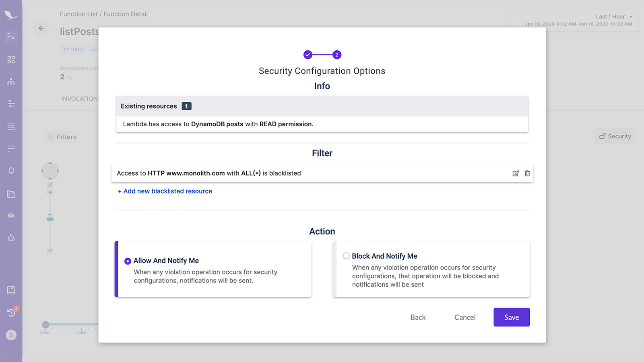Click the Back button

click(418, 317)
